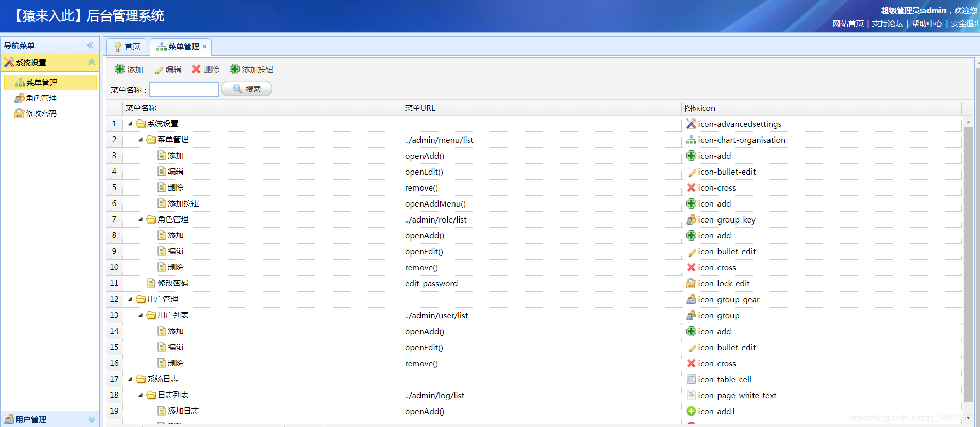Click the icon-bullet-edit pencil in row 4
This screenshot has height=427, width=980.
(x=691, y=172)
